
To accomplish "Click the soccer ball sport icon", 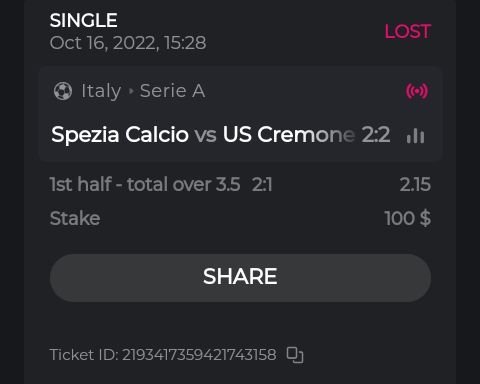I will coord(63,91).
